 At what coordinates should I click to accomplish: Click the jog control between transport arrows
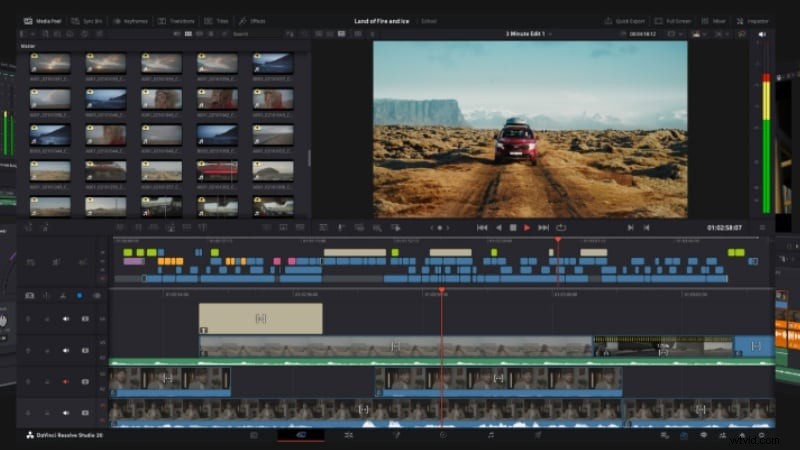click(x=440, y=228)
